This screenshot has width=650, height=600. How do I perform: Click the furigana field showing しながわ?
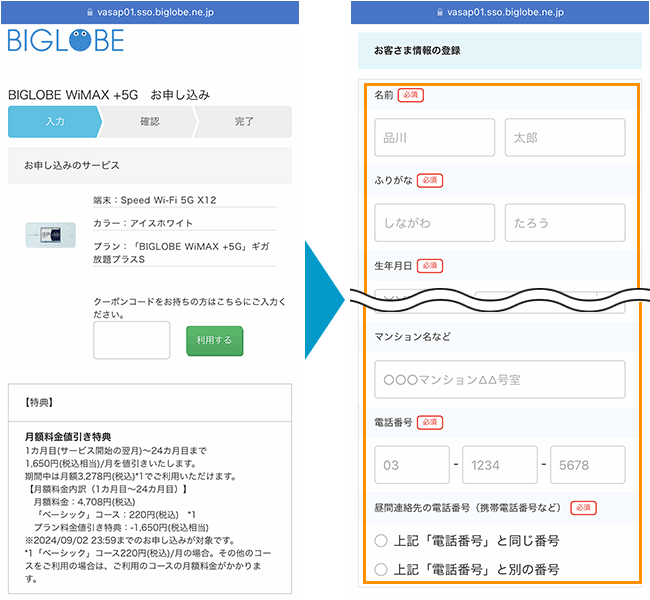(434, 223)
